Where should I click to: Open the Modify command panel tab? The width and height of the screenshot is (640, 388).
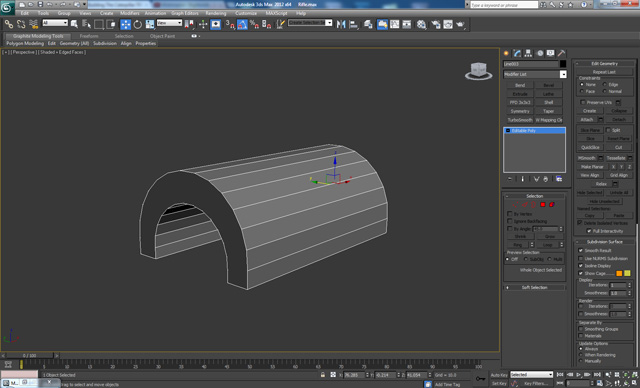point(518,53)
